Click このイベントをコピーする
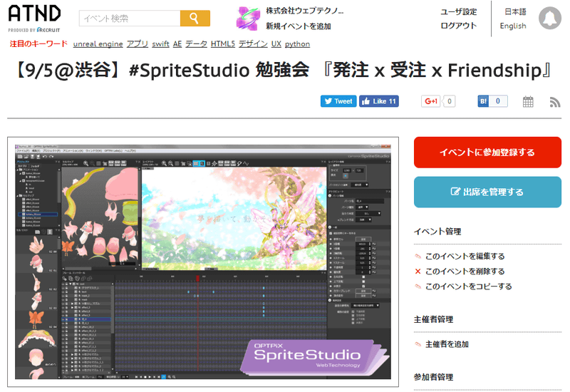 (469, 287)
